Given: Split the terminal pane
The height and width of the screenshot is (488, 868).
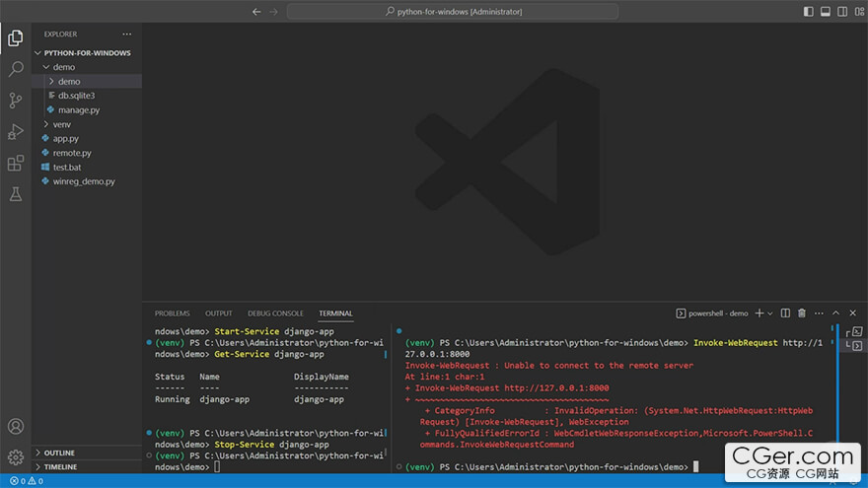Looking at the screenshot, I should 785,314.
